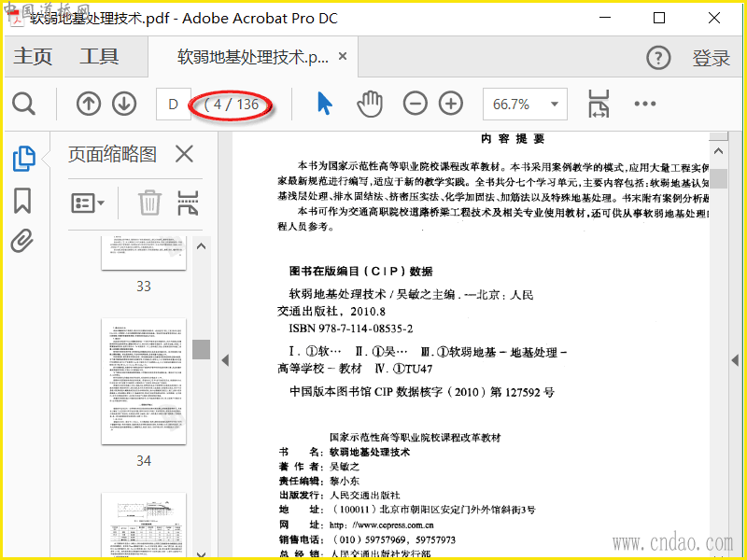Click the page number input field
747x560 pixels.
coord(174,104)
